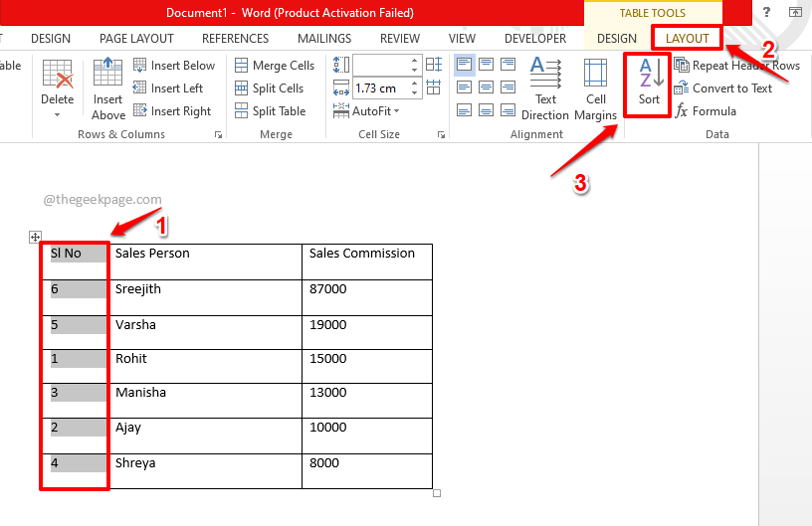Switch to the REFERENCES ribbon tab
812x526 pixels.
point(235,39)
